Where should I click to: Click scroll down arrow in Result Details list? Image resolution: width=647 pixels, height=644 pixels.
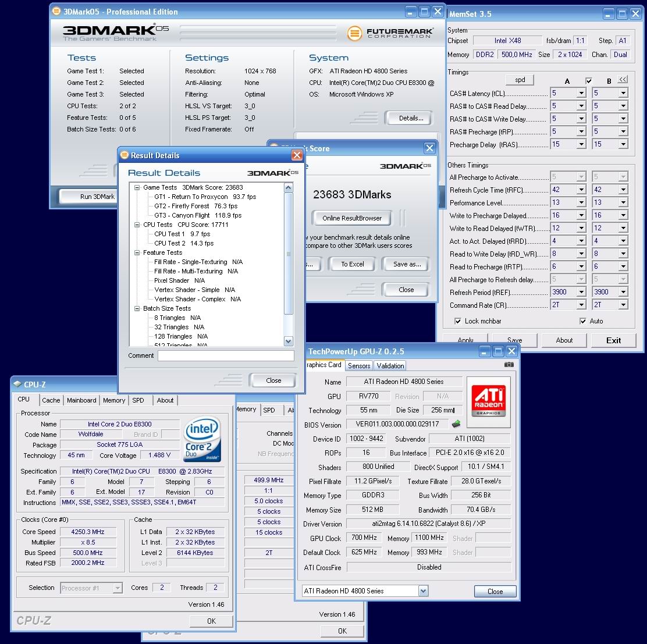pyautogui.click(x=289, y=341)
